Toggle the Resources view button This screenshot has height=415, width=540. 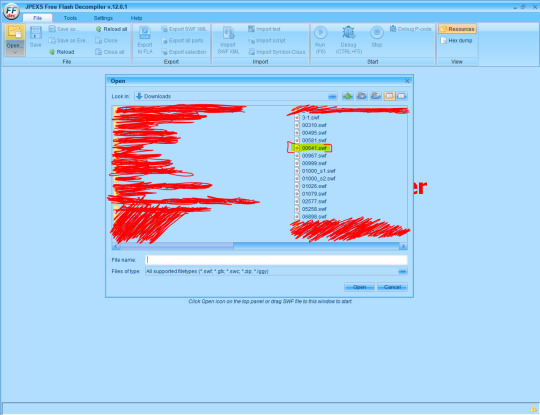[457, 29]
